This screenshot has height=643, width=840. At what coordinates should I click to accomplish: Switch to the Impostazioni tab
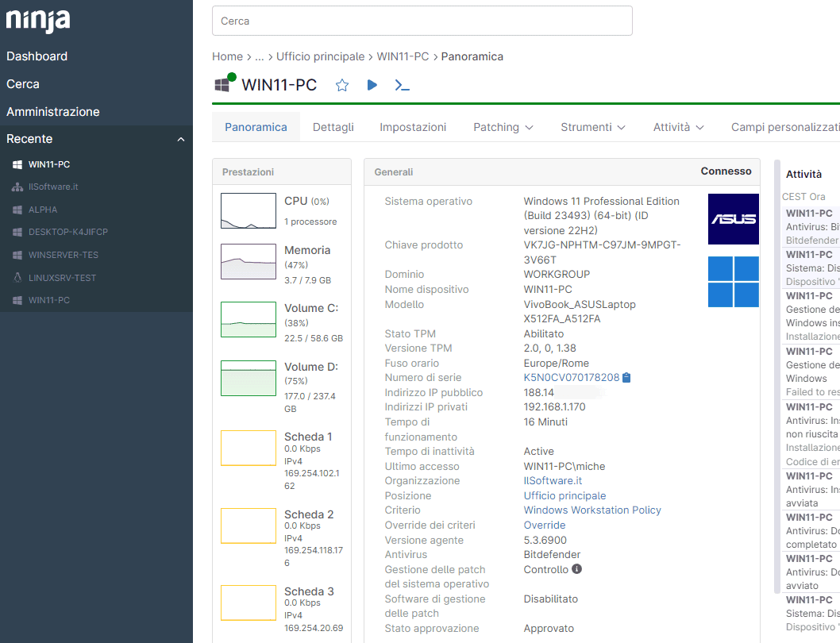click(413, 127)
